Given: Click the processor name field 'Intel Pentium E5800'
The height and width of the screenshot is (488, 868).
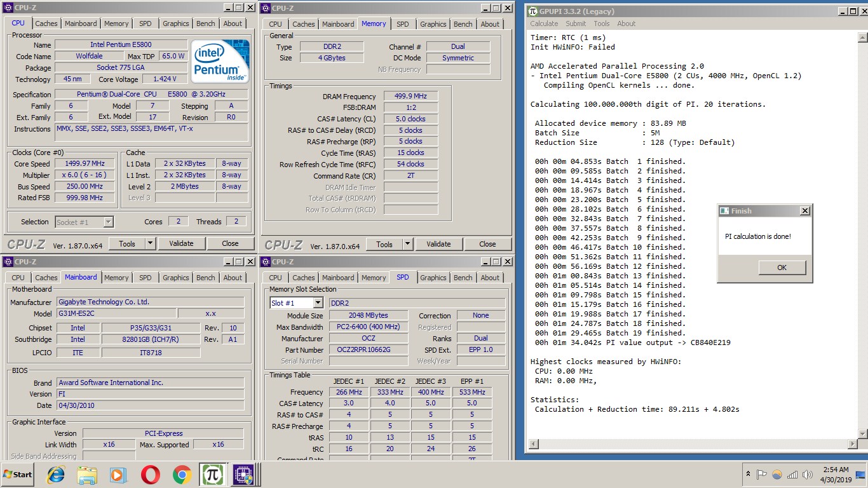Looking at the screenshot, I should [x=121, y=44].
